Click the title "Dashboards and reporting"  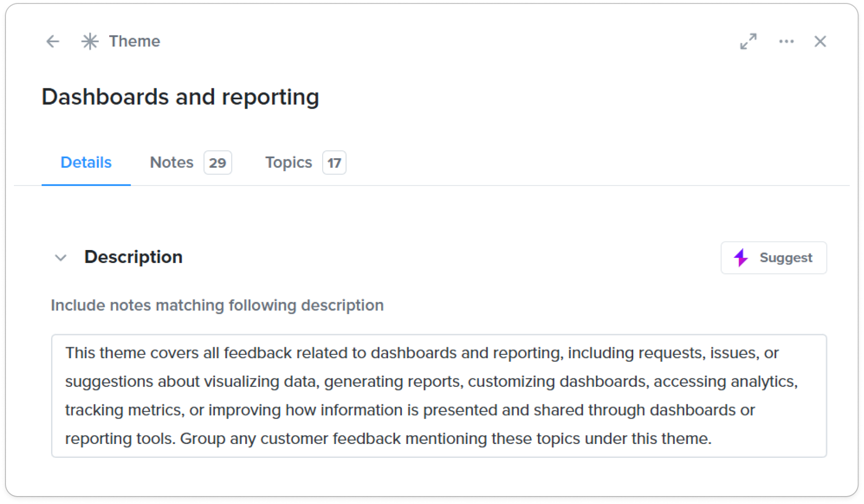point(180,97)
